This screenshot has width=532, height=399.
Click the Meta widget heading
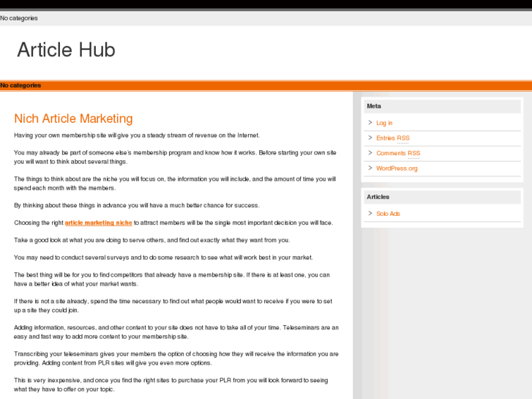click(442, 106)
